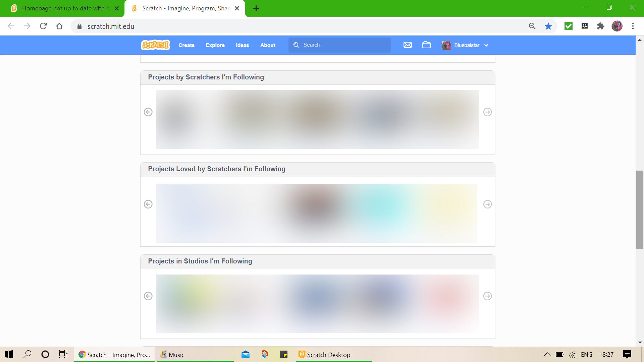Image resolution: width=644 pixels, height=362 pixels.
Task: Click the projects strip under Projects Loved by Scratchers
Action: pyautogui.click(x=316, y=213)
